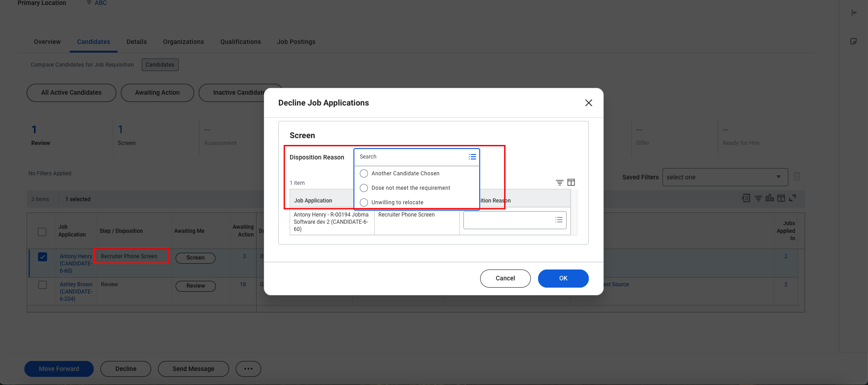Open the Saved Filters dropdown
This screenshot has height=385, width=868.
[x=725, y=177]
